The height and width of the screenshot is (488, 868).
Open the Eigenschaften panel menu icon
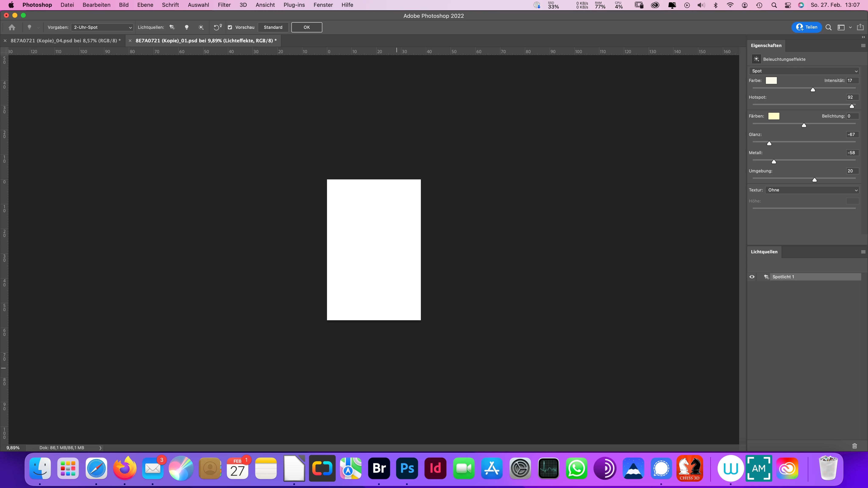863,46
